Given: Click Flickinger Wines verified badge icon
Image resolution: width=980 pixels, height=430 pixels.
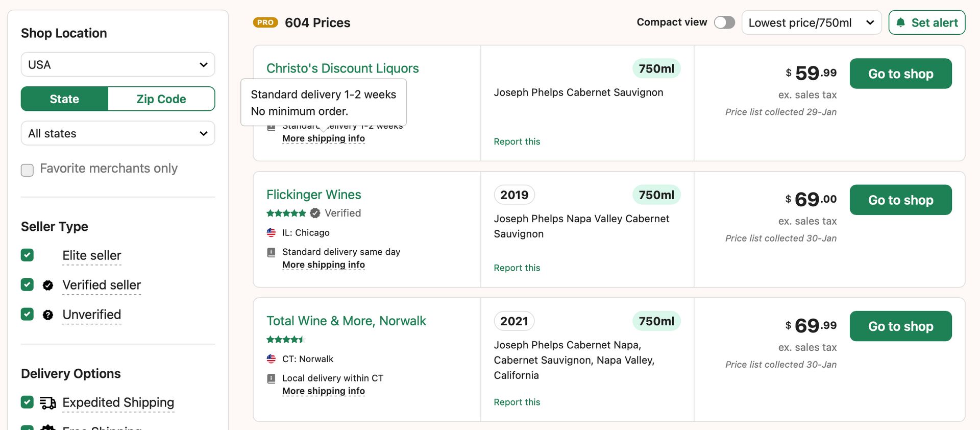Looking at the screenshot, I should pyautogui.click(x=315, y=213).
